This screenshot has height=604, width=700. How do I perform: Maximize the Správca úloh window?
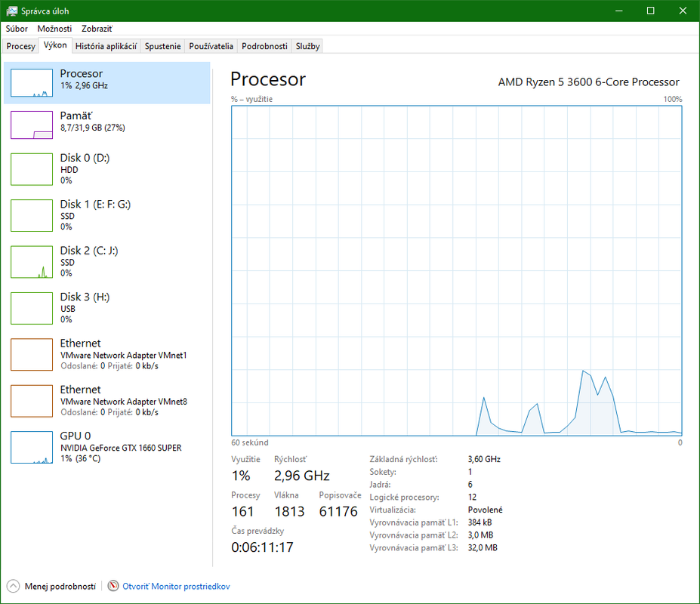coord(650,11)
